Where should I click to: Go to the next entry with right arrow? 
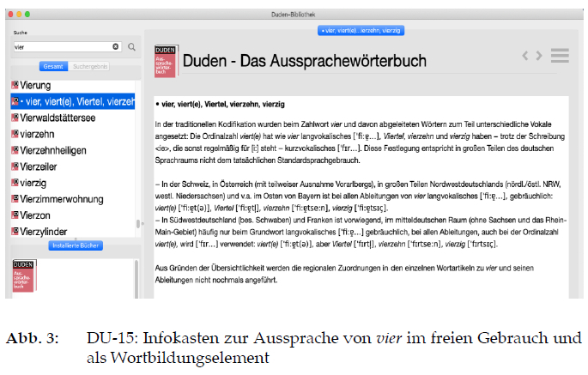tap(539, 56)
